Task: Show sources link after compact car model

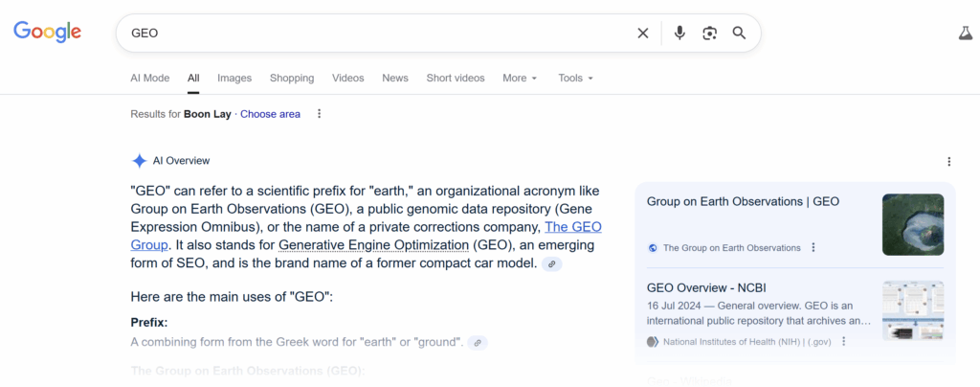Action: tap(552, 263)
